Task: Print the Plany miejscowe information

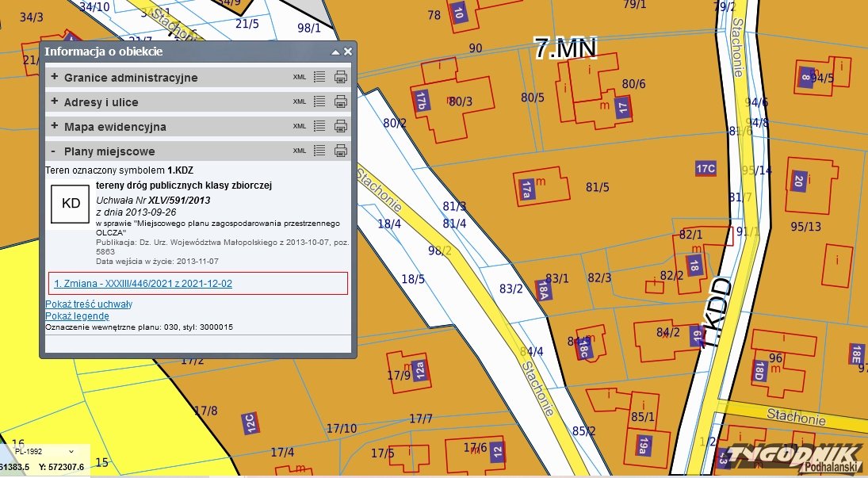Action: (341, 151)
